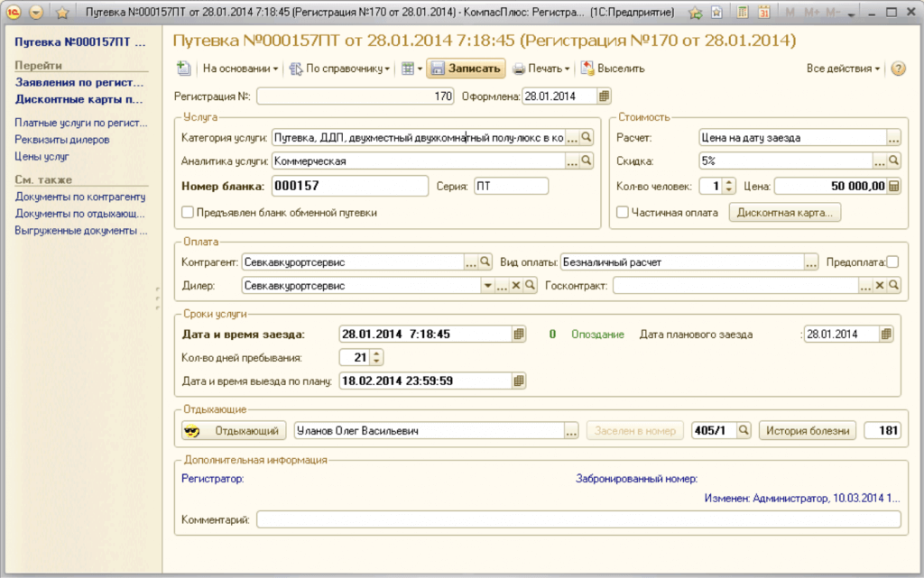Open Расчет ellipsis selector
Screen dimensions: 924x578
(x=894, y=137)
